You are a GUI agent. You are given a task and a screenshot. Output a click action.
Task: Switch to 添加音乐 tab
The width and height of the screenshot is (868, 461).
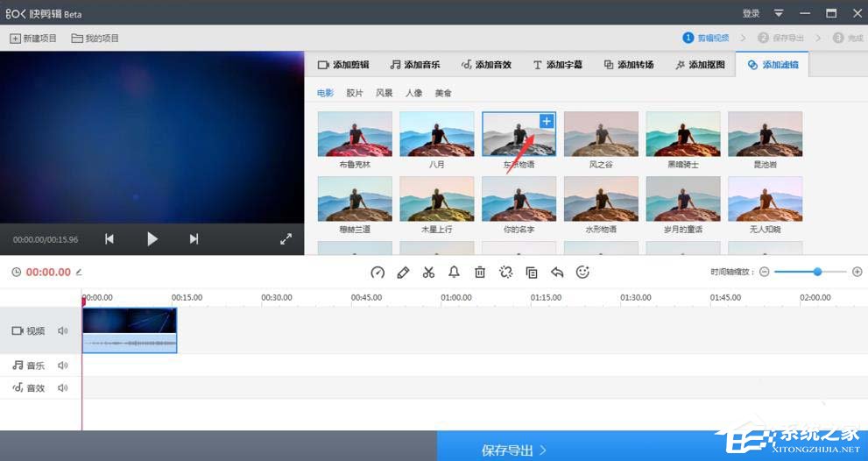point(414,65)
